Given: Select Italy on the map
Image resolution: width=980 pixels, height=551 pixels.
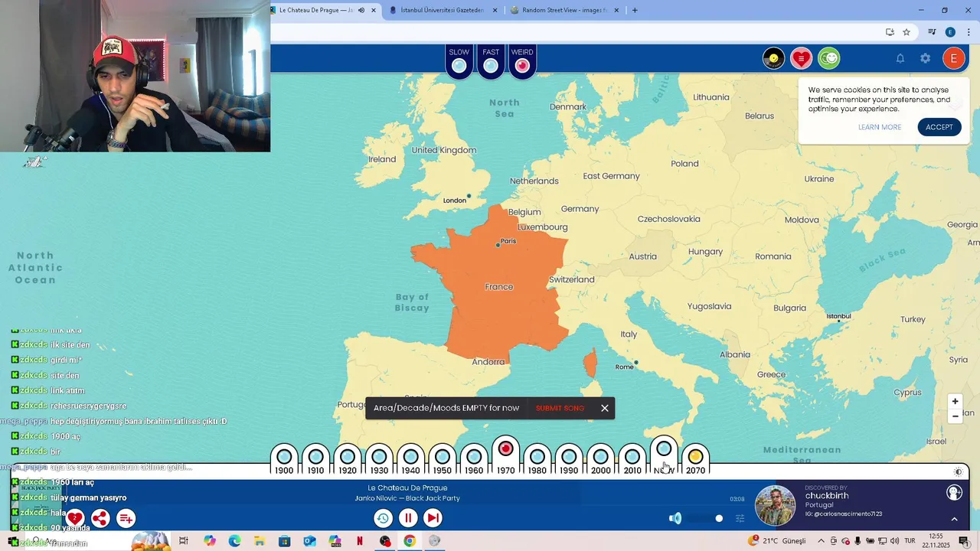Looking at the screenshot, I should pyautogui.click(x=629, y=334).
